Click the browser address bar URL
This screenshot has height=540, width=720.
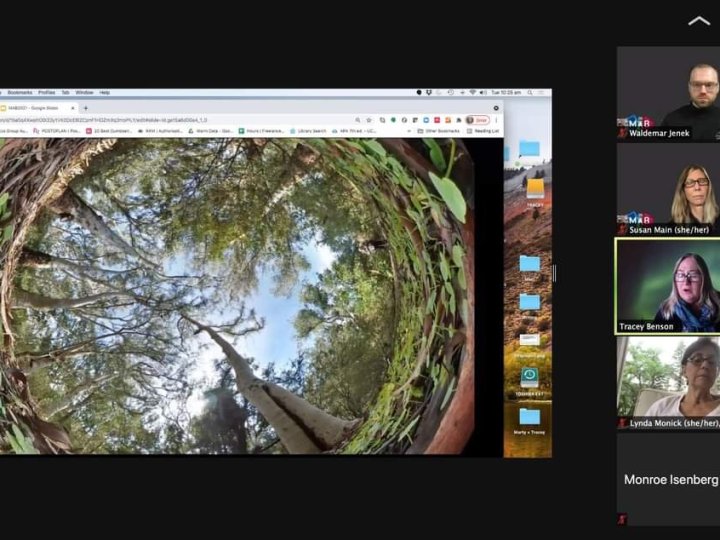tap(100, 120)
